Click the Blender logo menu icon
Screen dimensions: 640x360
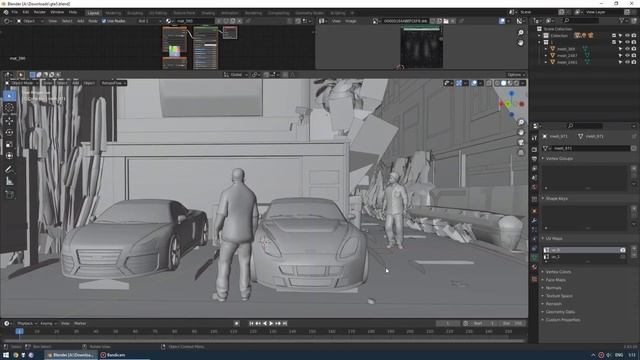click(6, 12)
